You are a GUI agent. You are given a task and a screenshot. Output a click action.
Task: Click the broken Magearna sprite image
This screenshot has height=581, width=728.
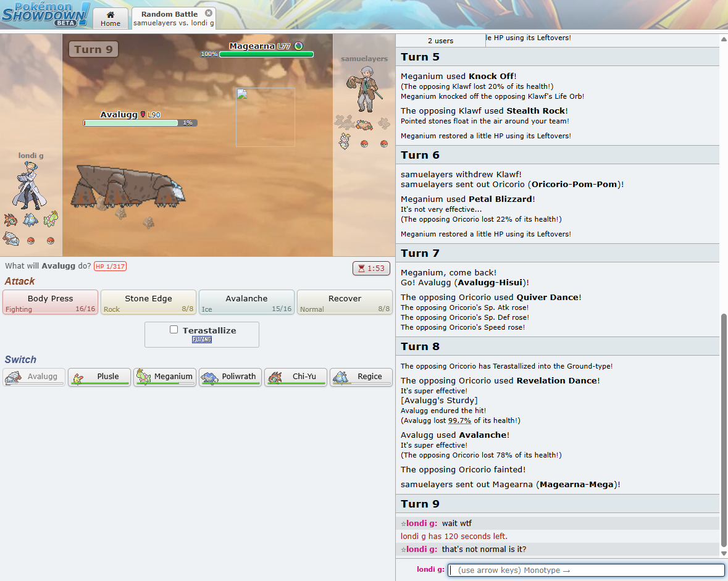[x=265, y=117]
